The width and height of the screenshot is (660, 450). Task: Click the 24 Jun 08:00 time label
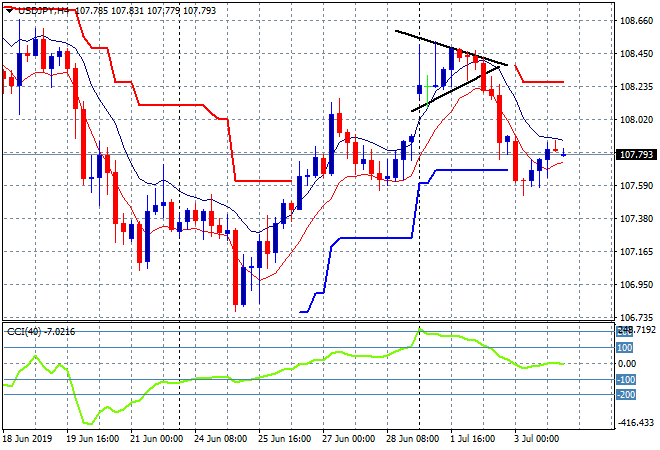coord(221,439)
